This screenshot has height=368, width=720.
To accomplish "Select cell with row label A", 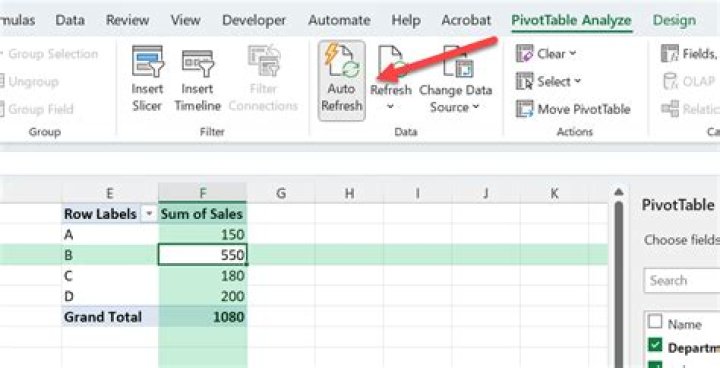I will (x=110, y=235).
